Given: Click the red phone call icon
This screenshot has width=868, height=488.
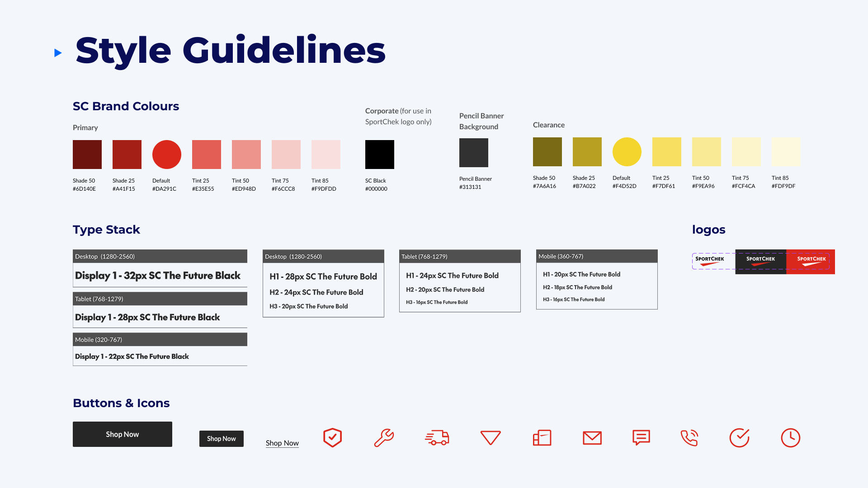Looking at the screenshot, I should coord(689,438).
